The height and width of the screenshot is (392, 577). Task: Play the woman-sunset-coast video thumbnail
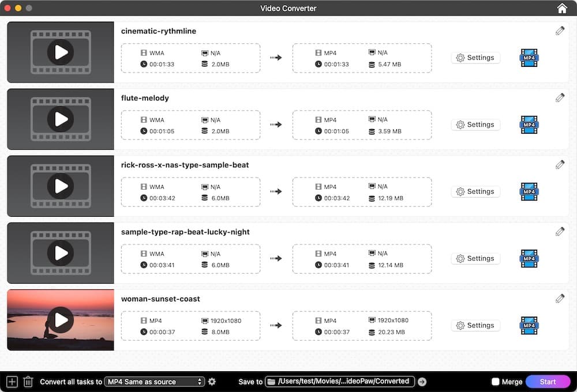click(x=61, y=319)
